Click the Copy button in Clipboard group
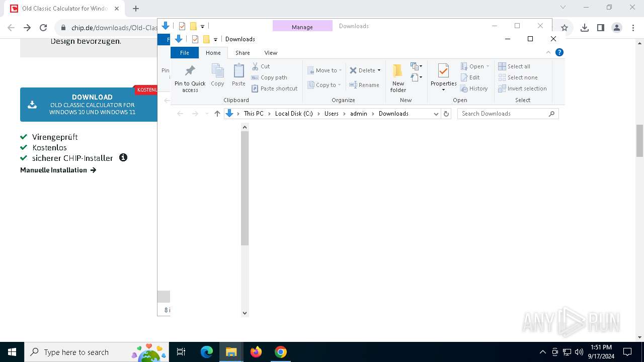This screenshot has width=644, height=362. point(217,75)
